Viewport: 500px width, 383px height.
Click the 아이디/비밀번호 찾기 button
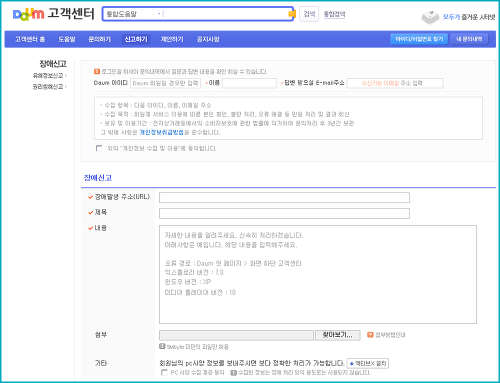(419, 39)
